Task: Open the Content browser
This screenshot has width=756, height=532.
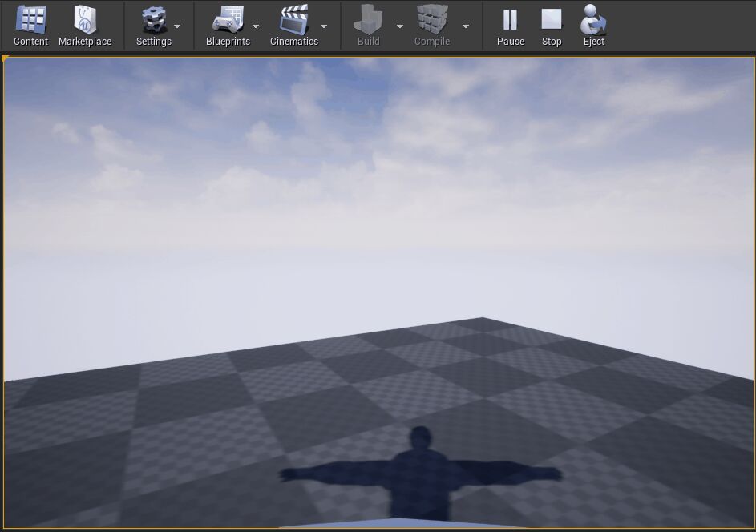Action: tap(30, 25)
